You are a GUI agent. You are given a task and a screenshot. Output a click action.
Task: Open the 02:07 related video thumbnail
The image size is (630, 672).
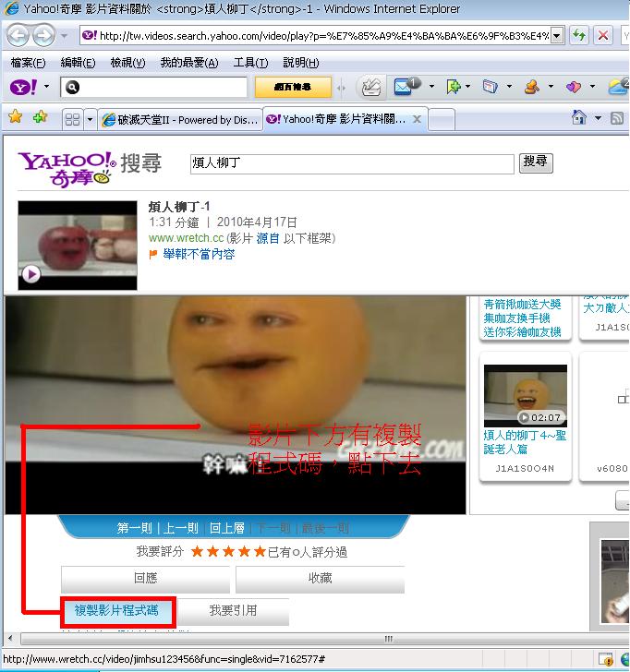click(526, 396)
